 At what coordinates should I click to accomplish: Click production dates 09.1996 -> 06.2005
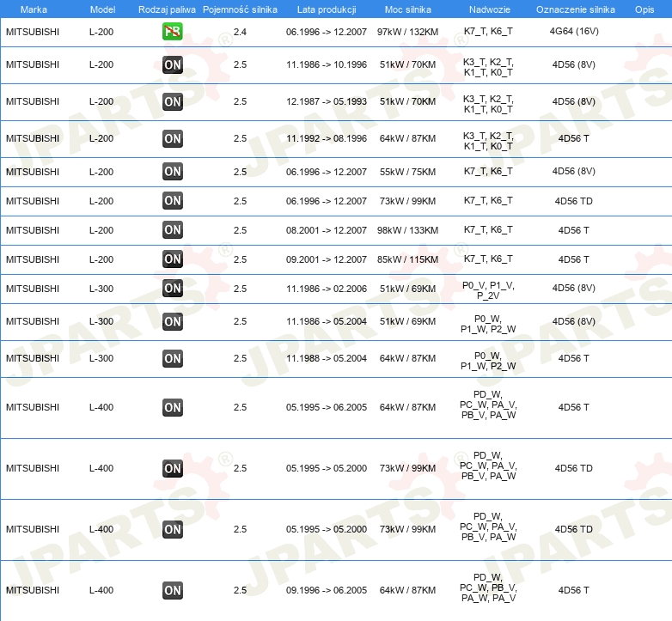(x=327, y=590)
